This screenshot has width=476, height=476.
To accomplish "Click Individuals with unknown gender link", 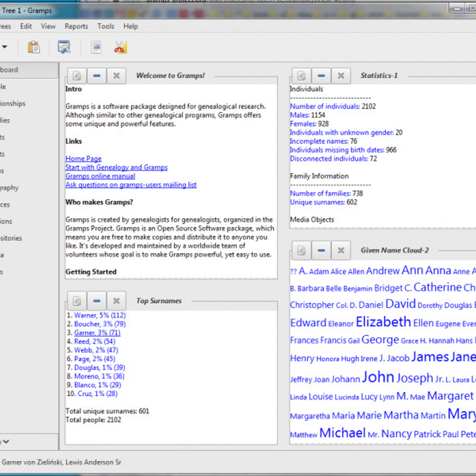I will (x=342, y=132).
